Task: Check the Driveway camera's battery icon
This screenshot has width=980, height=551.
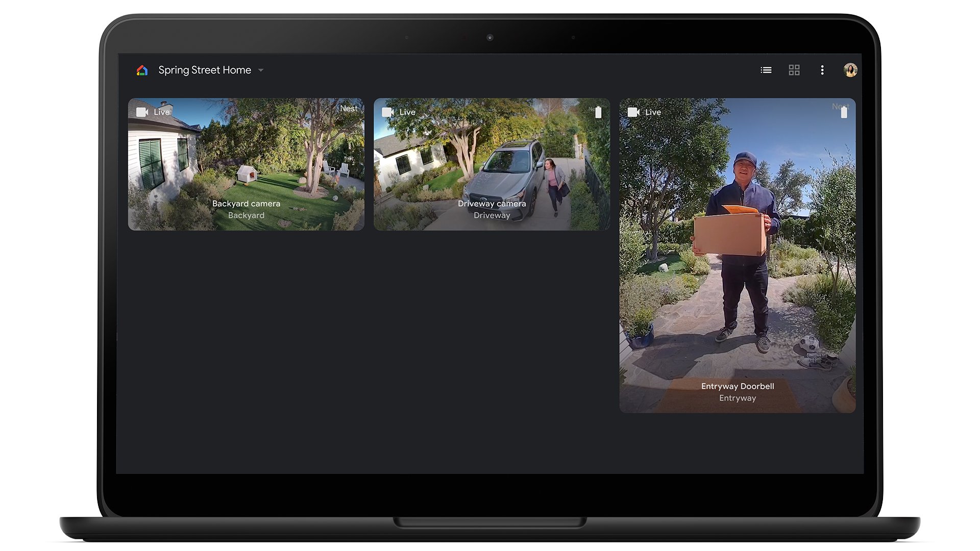Action: [x=598, y=112]
